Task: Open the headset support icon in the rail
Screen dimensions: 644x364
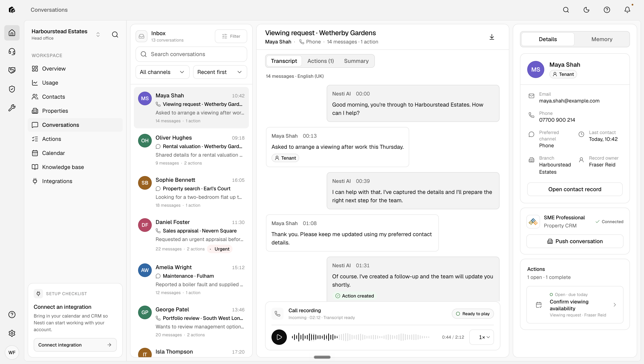Action: [x=12, y=52]
